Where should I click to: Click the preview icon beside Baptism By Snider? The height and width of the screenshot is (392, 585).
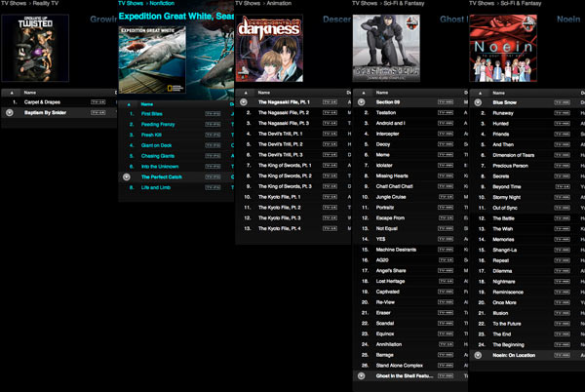(x=9, y=112)
